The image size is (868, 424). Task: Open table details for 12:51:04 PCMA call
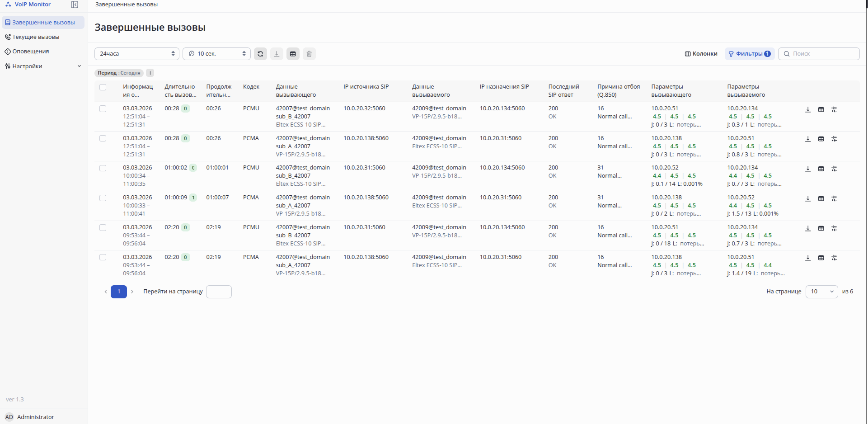click(x=821, y=139)
